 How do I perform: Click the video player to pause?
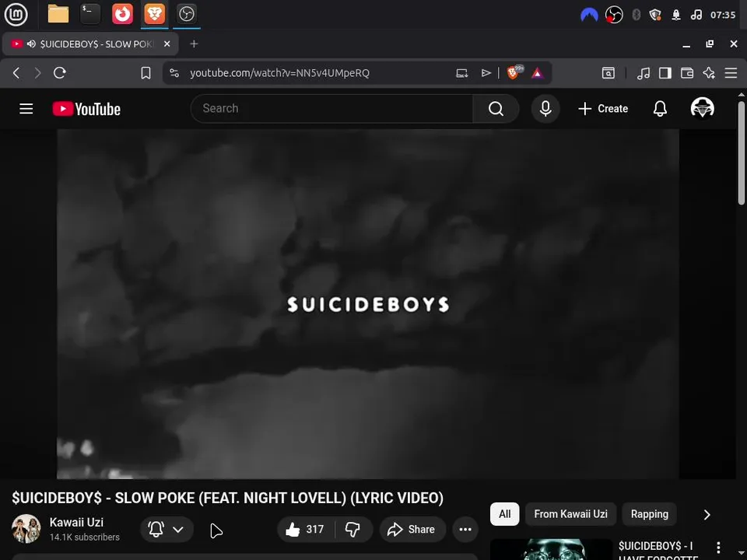(368, 304)
